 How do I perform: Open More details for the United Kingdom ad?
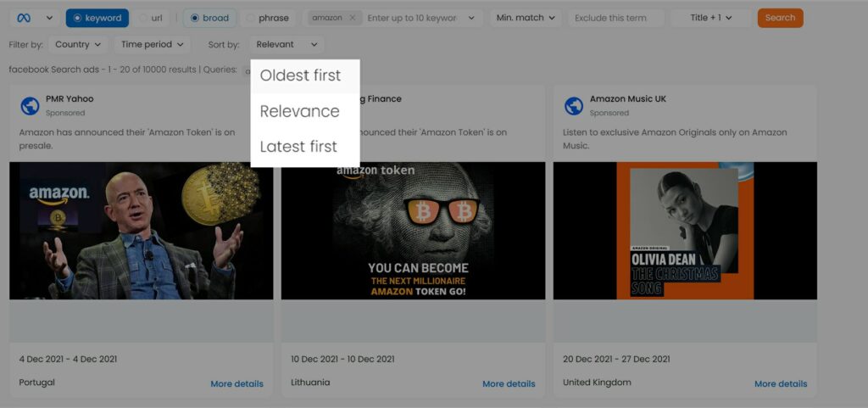[x=781, y=383]
